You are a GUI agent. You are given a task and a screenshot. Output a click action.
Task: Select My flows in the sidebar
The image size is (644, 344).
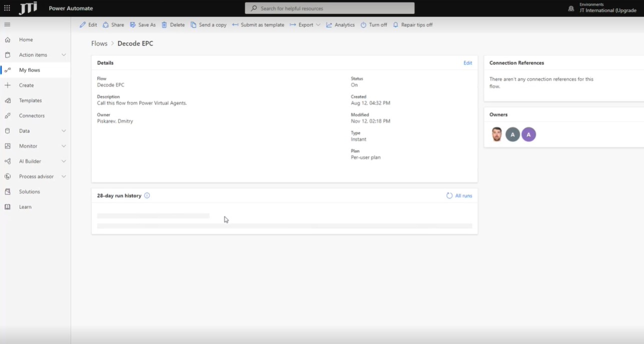point(30,70)
